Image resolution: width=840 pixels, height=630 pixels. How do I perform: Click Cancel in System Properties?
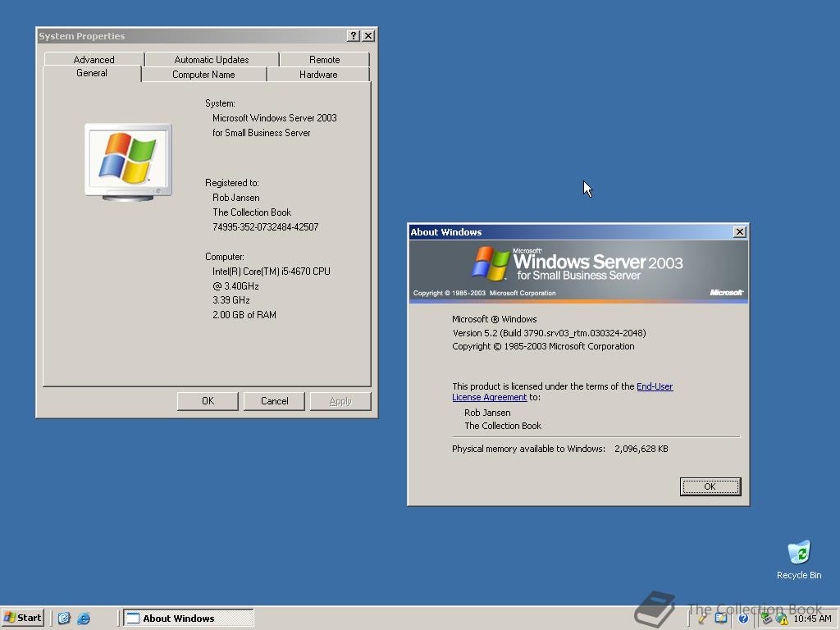tap(274, 401)
